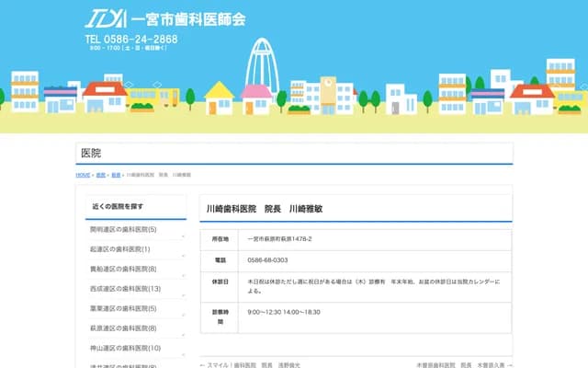Open 開明連区の歯科医院(5) category
Image resolution: width=588 pixels, height=368 pixels.
pos(124,230)
